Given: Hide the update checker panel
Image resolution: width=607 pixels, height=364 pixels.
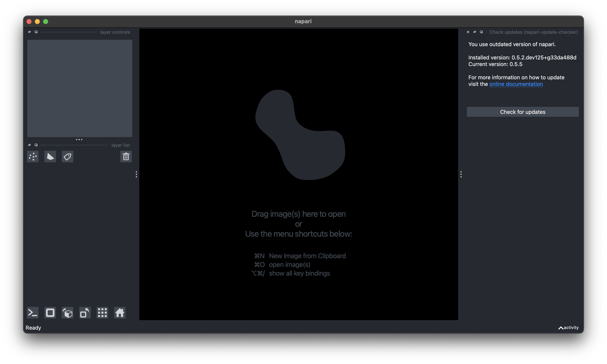Looking at the screenshot, I should [x=474, y=32].
